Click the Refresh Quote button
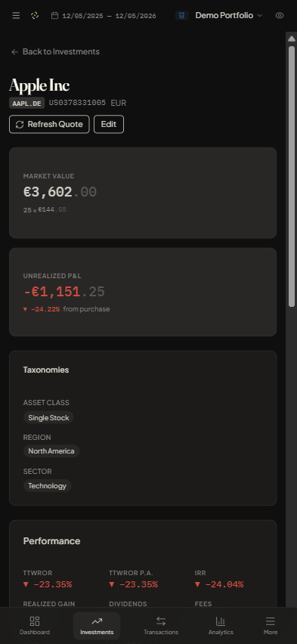The width and height of the screenshot is (297, 644). coord(49,125)
